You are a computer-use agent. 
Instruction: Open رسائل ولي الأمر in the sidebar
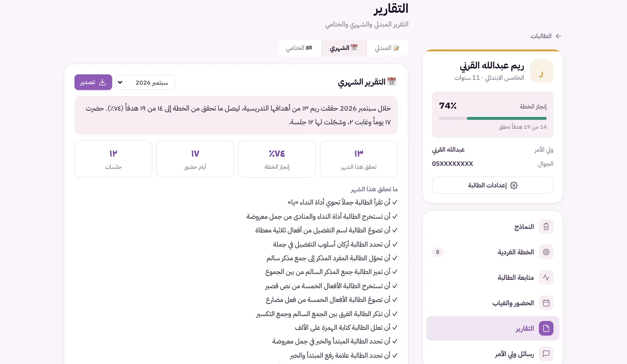pyautogui.click(x=493, y=354)
